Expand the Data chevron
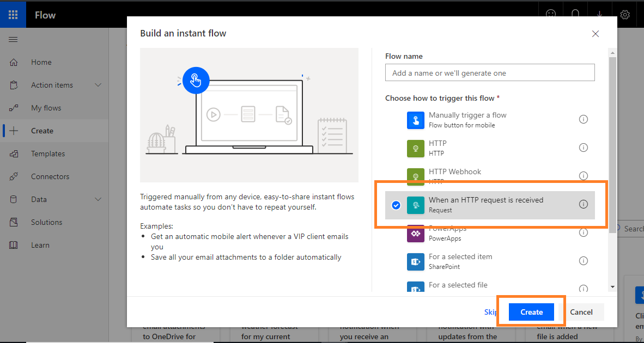 click(98, 199)
